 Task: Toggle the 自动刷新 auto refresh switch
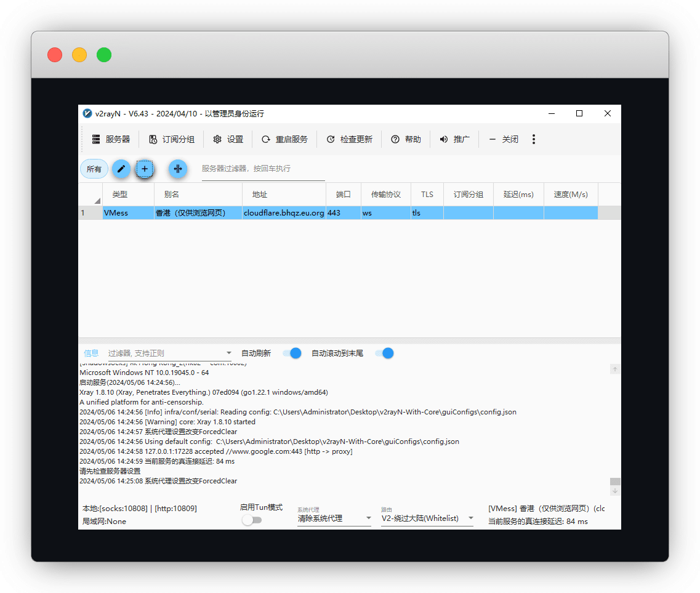point(292,353)
